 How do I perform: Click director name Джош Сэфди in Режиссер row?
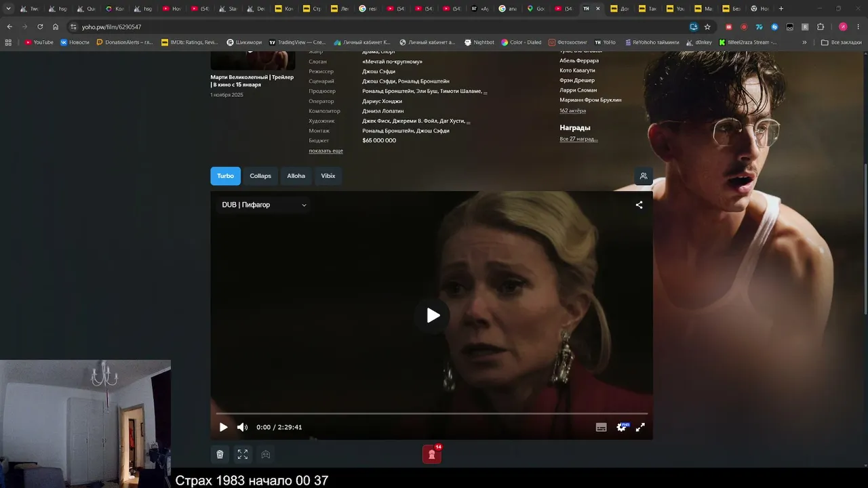tap(378, 71)
